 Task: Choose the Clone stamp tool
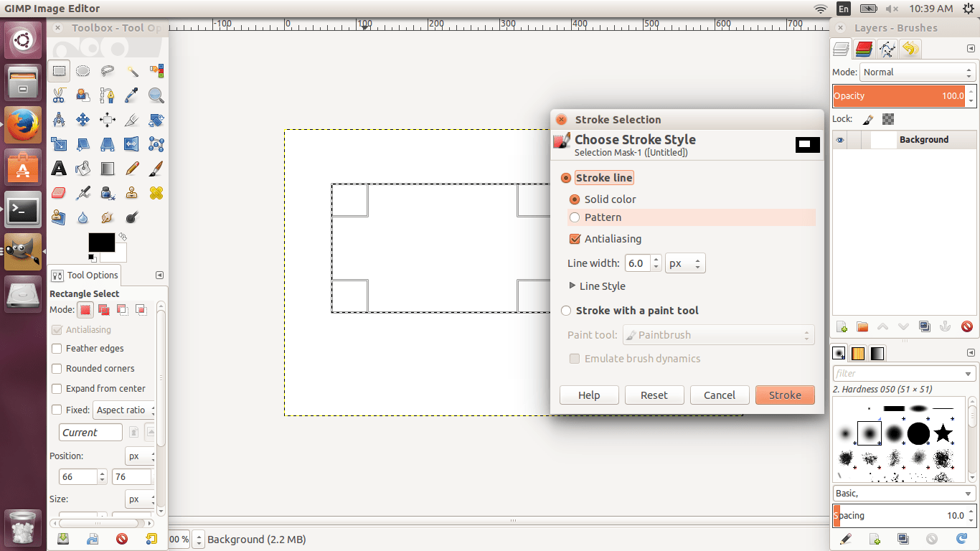(x=132, y=193)
